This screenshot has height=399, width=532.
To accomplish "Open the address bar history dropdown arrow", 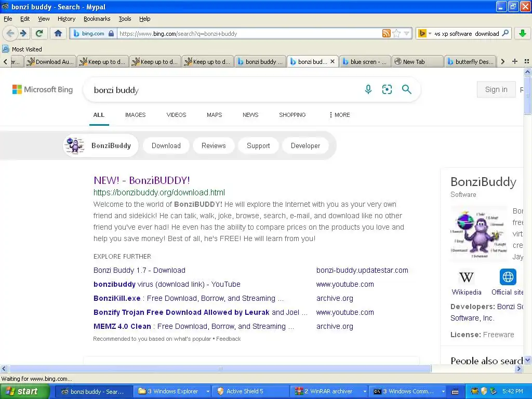I will 406,33.
